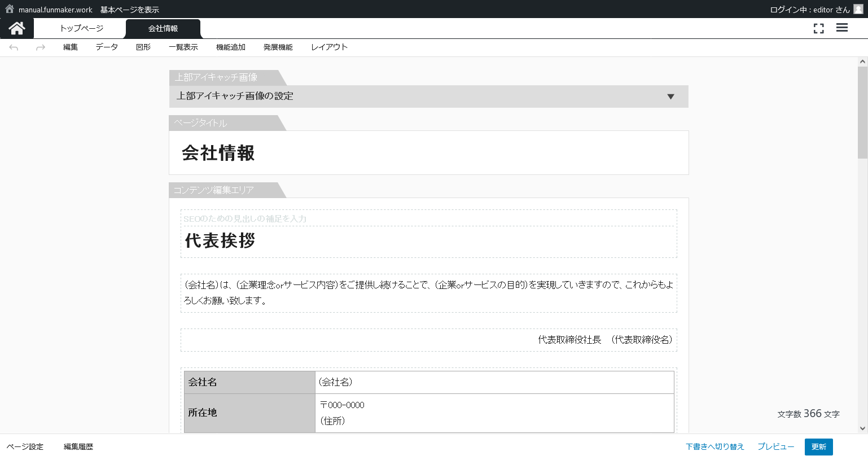
Task: Open the データ menu
Action: [x=107, y=47]
